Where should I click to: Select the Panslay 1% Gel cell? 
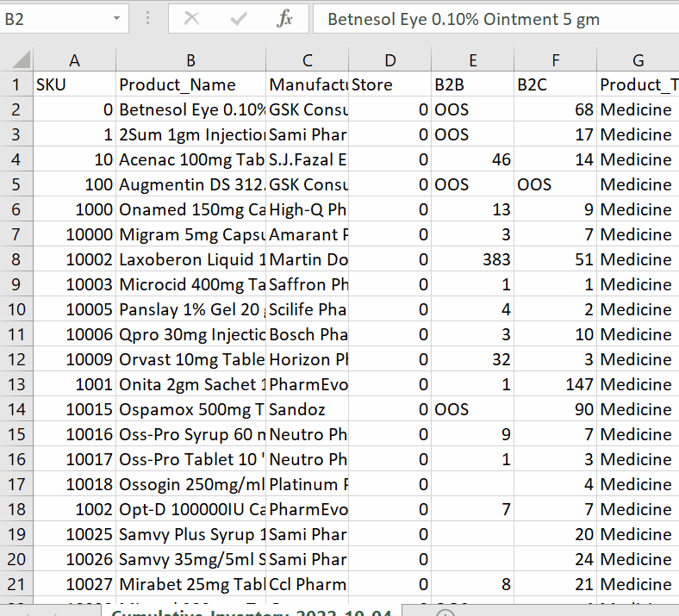coord(190,309)
